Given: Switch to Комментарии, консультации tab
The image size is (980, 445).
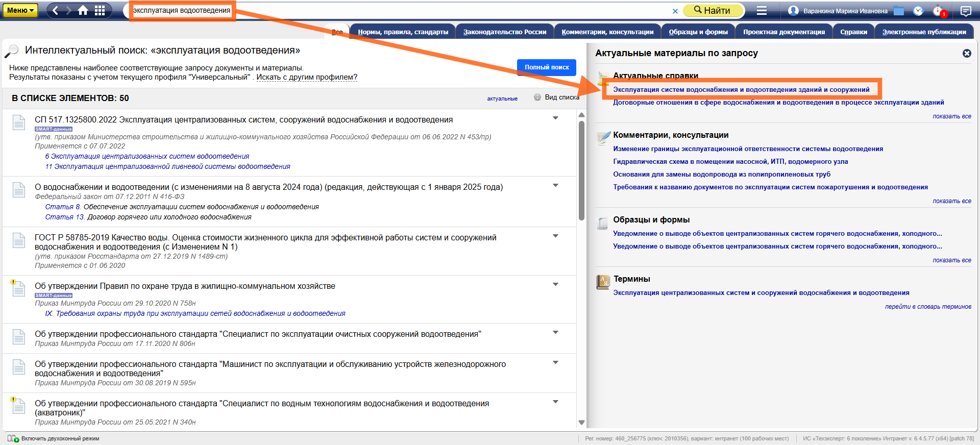Looking at the screenshot, I should [607, 32].
